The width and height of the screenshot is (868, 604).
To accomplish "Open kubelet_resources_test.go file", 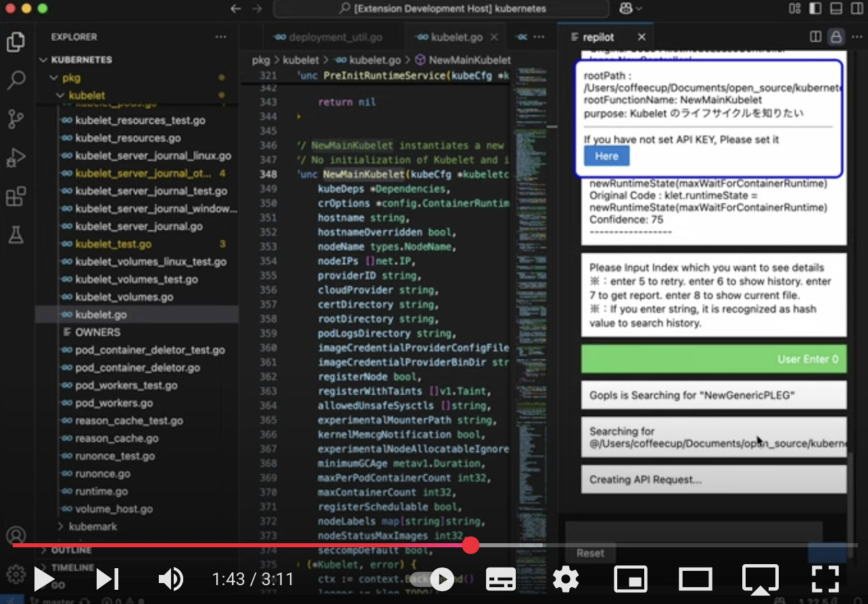I will click(x=137, y=120).
